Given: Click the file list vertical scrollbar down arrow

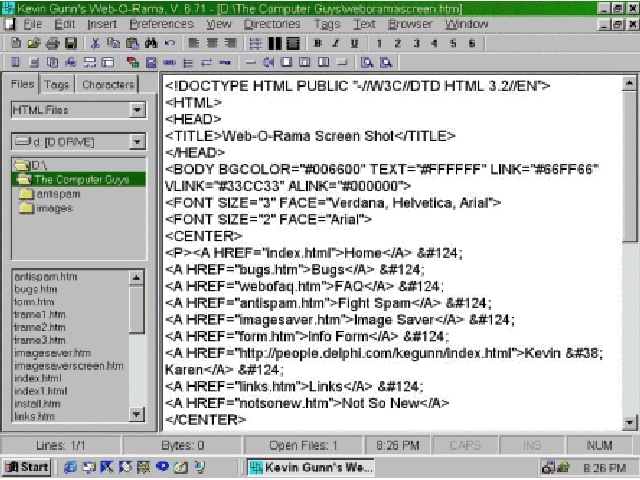Looking at the screenshot, I should (137, 414).
